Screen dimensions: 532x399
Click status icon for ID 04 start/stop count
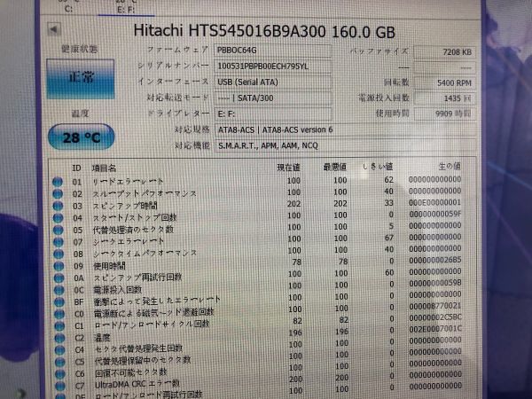tap(58, 218)
